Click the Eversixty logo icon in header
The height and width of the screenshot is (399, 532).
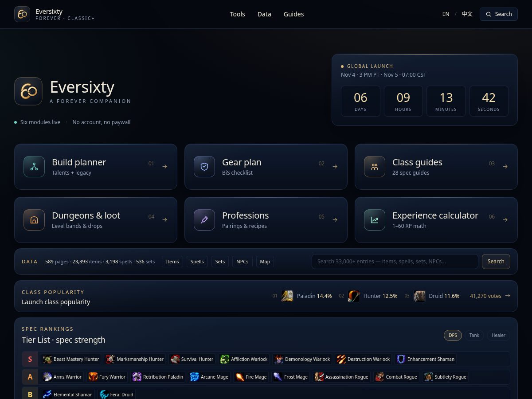[x=22, y=14]
